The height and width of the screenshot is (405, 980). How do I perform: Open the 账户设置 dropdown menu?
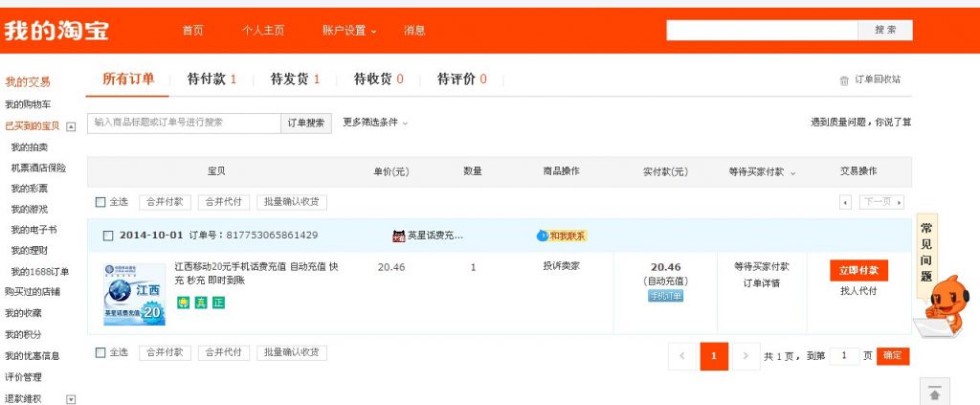349,31
